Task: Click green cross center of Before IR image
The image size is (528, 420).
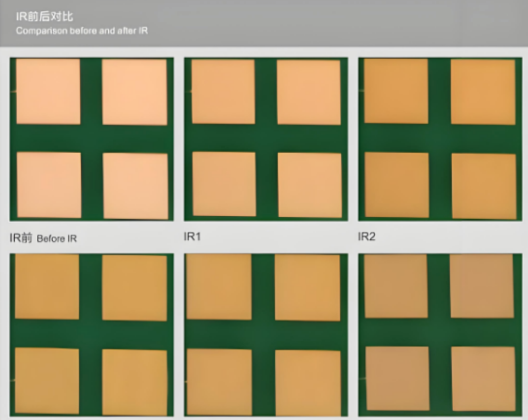Action: pyautogui.click(x=92, y=138)
